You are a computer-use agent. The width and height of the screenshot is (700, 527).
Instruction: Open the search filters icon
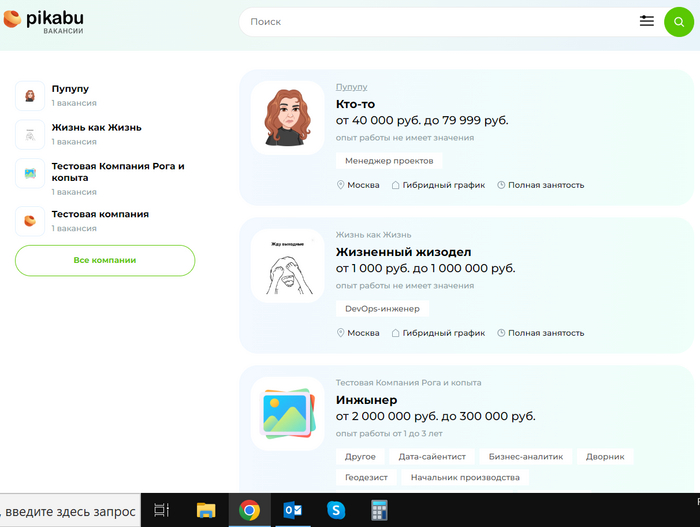pyautogui.click(x=647, y=21)
